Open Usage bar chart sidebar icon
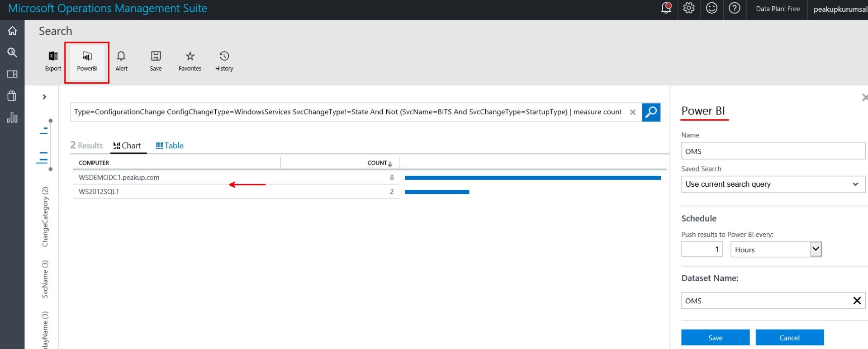 [x=12, y=118]
